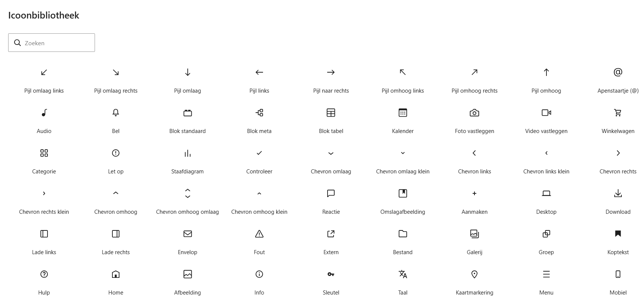This screenshot has height=306, width=644.
Task: Select the Kalender icon
Action: click(403, 113)
